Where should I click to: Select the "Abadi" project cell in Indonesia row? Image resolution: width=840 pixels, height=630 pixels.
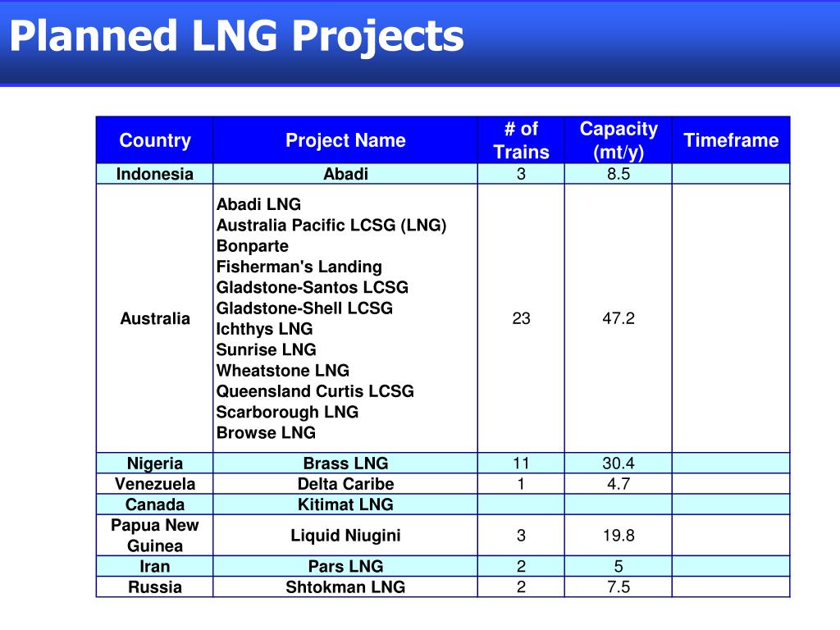click(345, 174)
